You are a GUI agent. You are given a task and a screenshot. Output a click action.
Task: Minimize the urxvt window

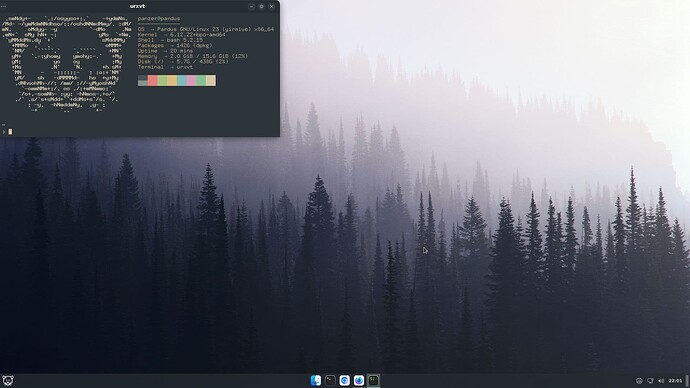[251, 7]
